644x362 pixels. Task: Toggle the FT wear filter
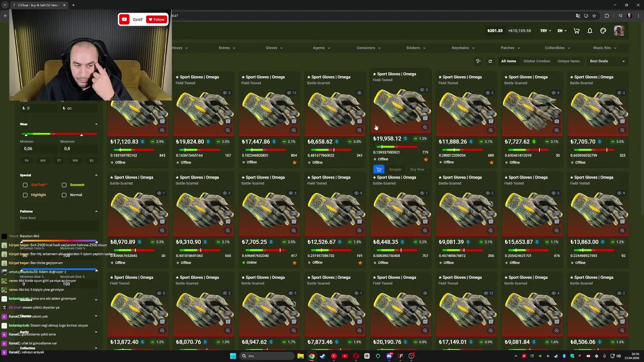[x=59, y=160]
